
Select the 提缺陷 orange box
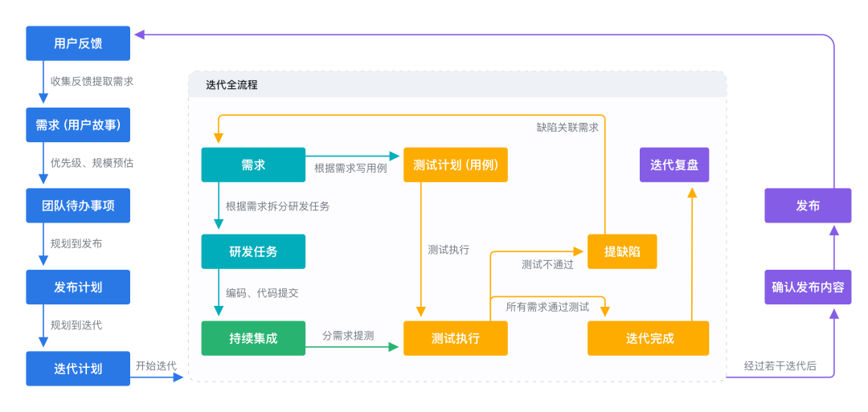pos(622,251)
